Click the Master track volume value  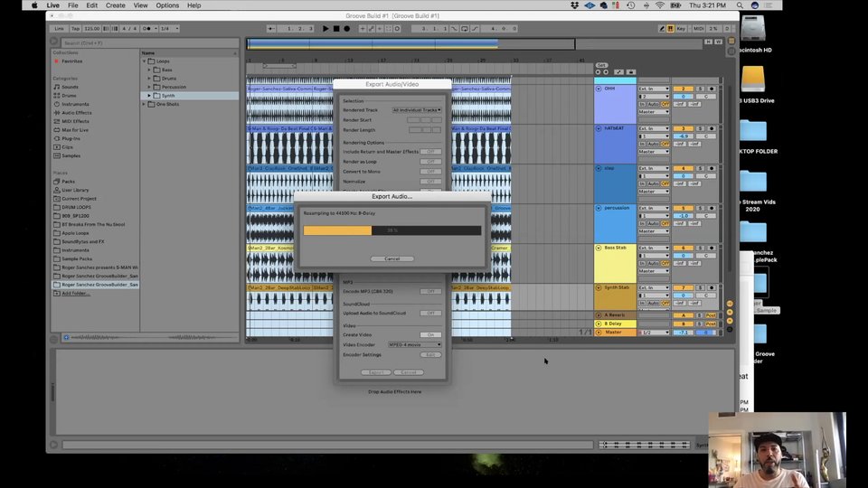click(x=684, y=333)
